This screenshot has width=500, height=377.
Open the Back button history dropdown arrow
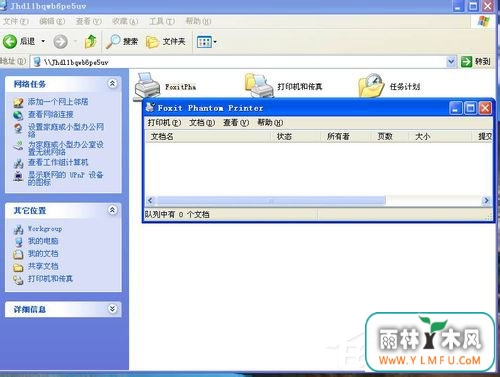43,41
